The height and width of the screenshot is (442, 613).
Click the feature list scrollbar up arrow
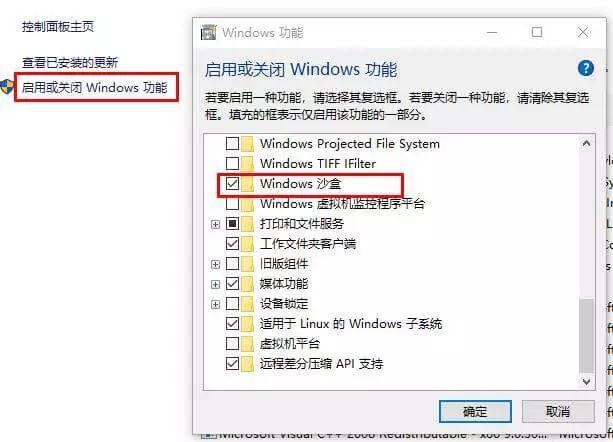[586, 143]
